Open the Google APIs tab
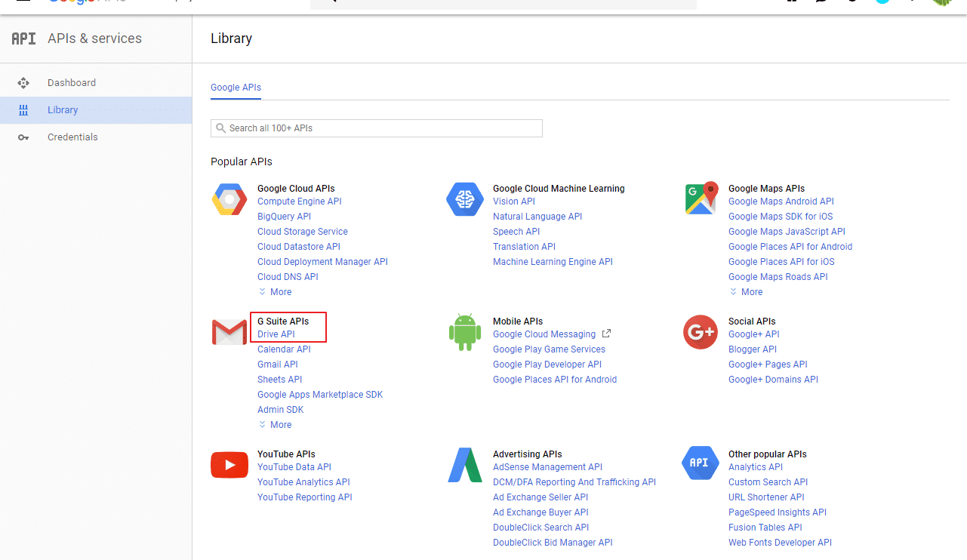The height and width of the screenshot is (560, 967). (x=236, y=88)
